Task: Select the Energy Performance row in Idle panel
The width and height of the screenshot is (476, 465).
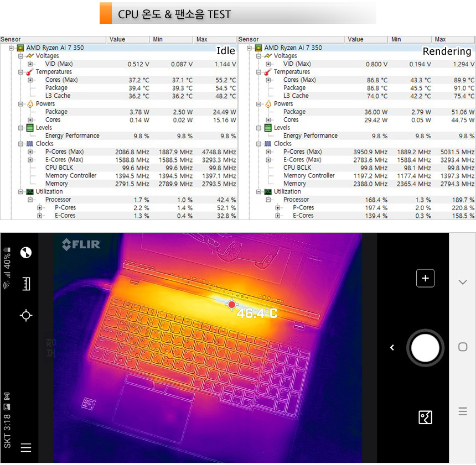Action: [72, 136]
